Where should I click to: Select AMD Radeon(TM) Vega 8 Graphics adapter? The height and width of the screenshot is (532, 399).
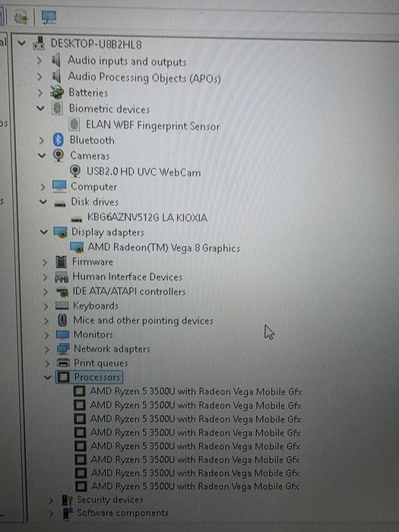(x=164, y=248)
